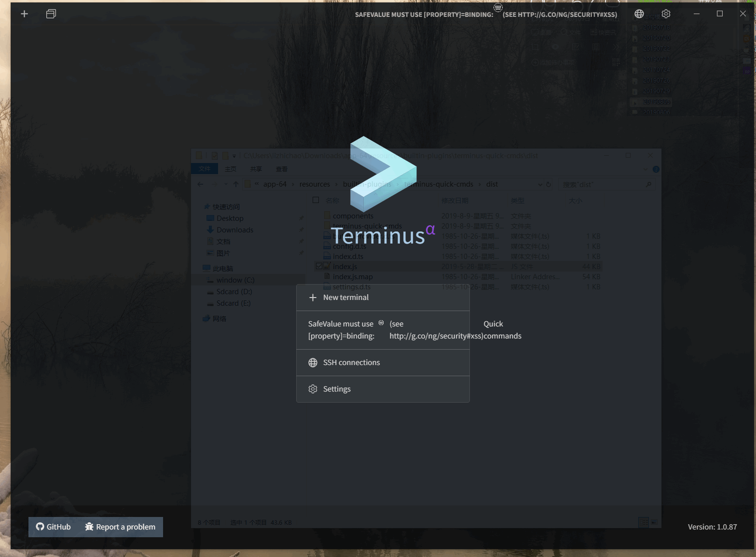Uncheck the index.js file checkbox

pyautogui.click(x=319, y=266)
